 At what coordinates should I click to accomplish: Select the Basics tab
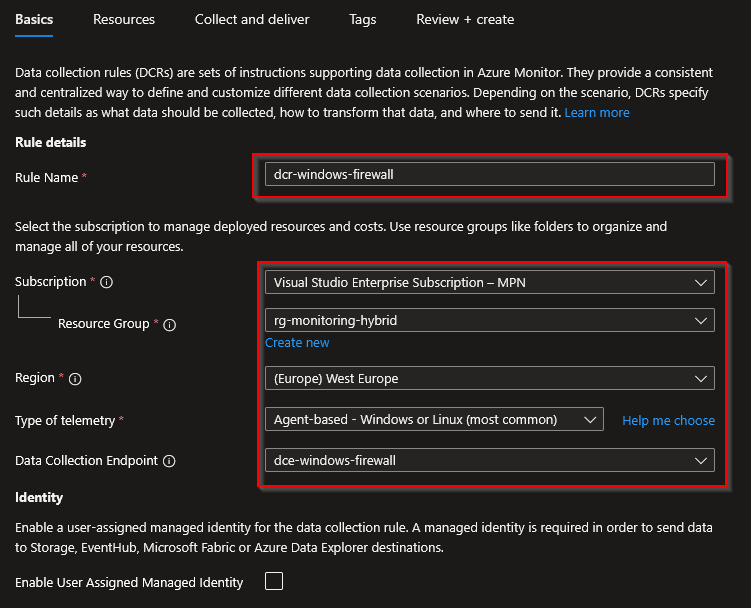[35, 19]
